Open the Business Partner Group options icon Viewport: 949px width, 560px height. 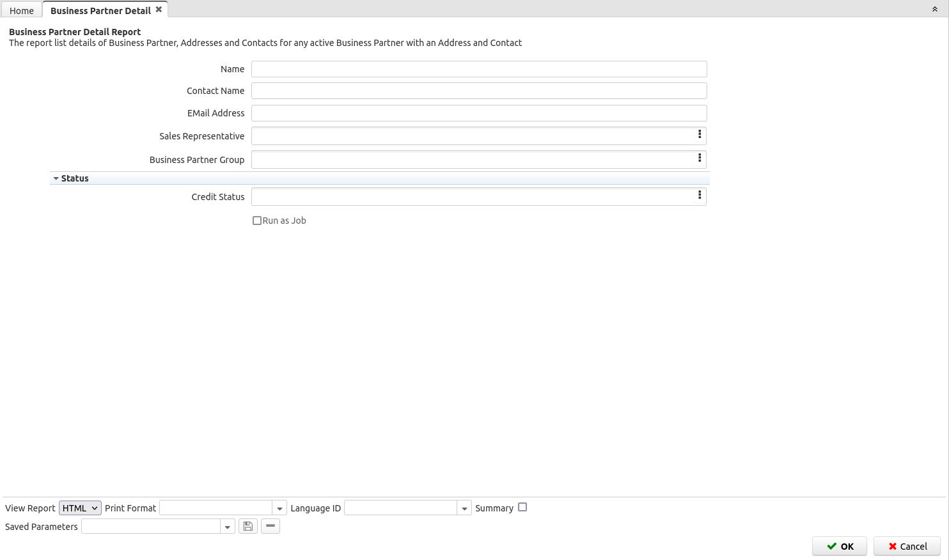click(x=700, y=159)
